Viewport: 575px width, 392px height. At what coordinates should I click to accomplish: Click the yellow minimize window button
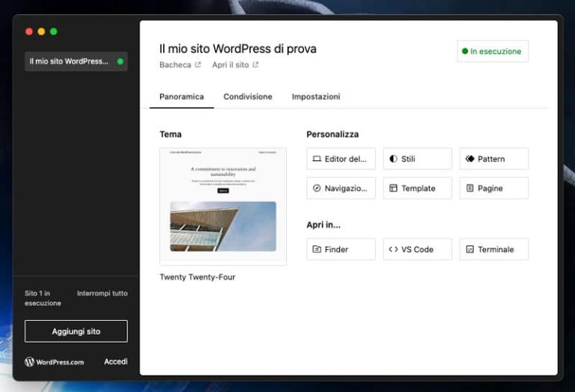41,31
